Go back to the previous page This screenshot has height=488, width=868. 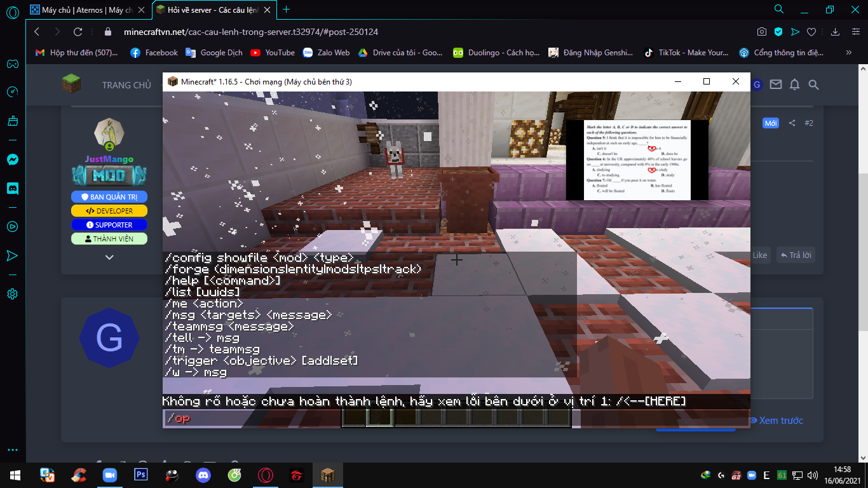coord(37,32)
